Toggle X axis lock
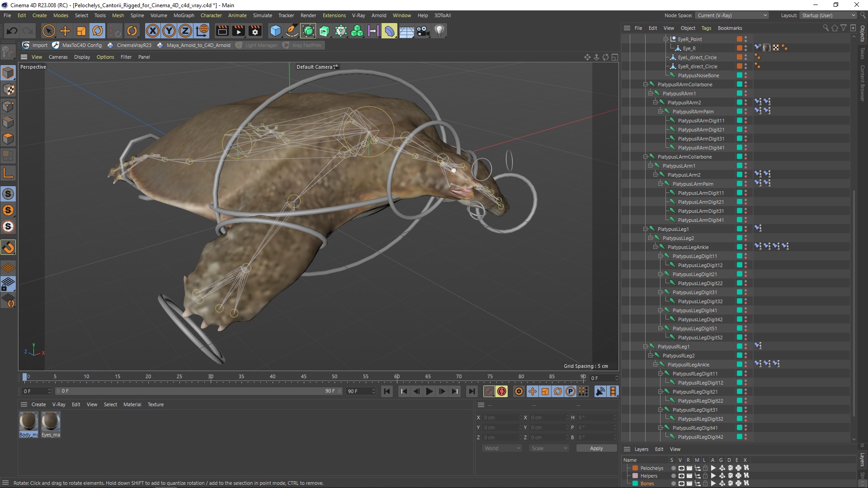This screenshot has width=868, height=488. click(153, 31)
